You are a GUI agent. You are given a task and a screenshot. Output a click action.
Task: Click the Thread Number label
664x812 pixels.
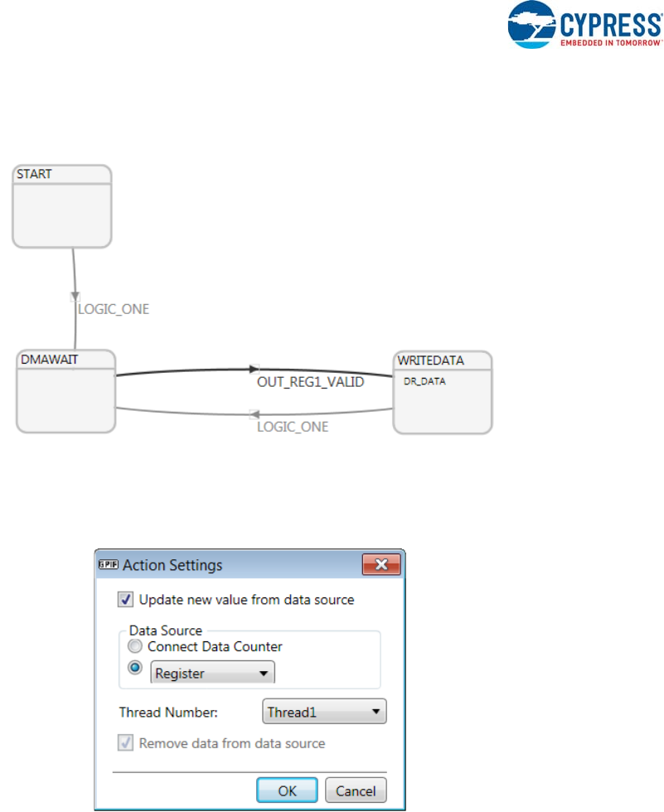168,712
